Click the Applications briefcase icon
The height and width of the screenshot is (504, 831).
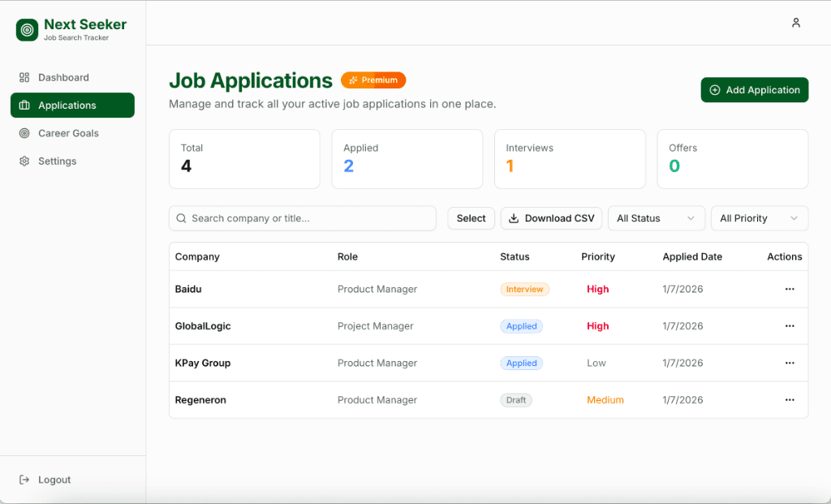(24, 105)
